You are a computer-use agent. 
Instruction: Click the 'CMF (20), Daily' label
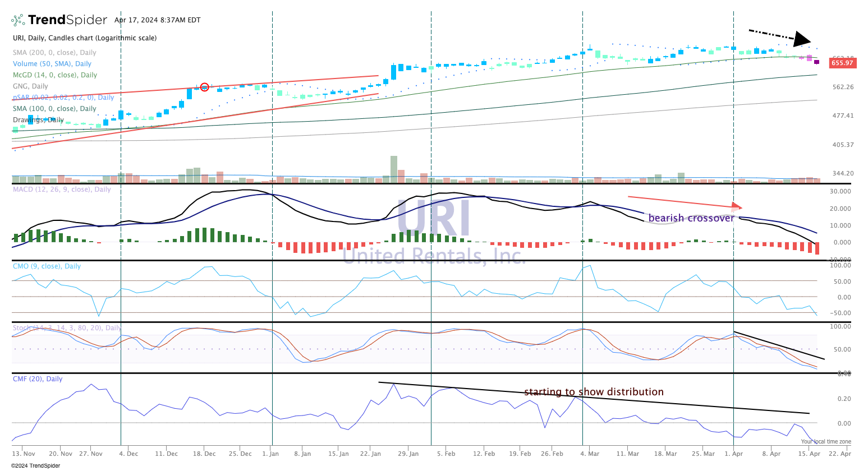[x=38, y=379]
